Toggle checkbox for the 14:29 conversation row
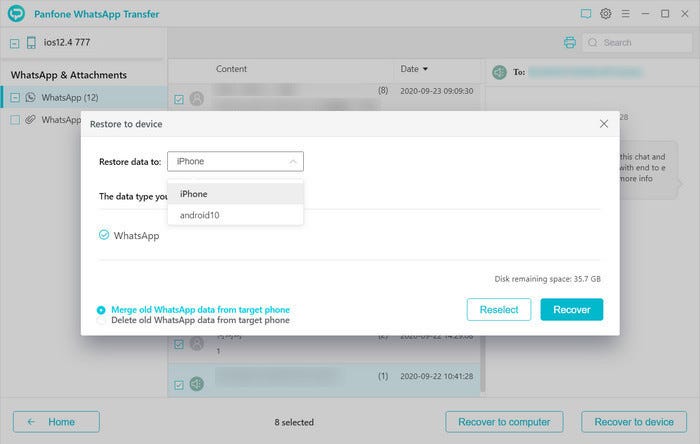 179,344
